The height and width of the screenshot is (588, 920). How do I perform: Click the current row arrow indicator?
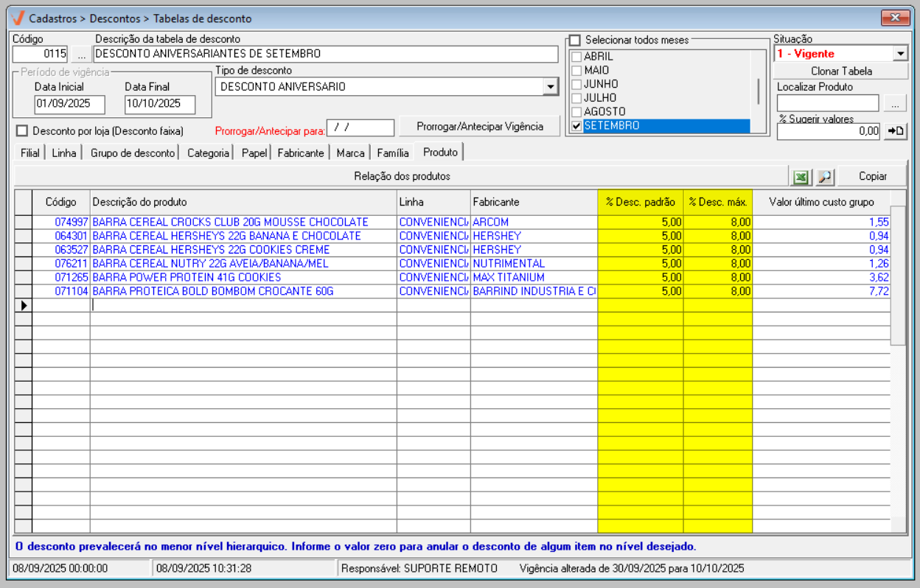[24, 305]
